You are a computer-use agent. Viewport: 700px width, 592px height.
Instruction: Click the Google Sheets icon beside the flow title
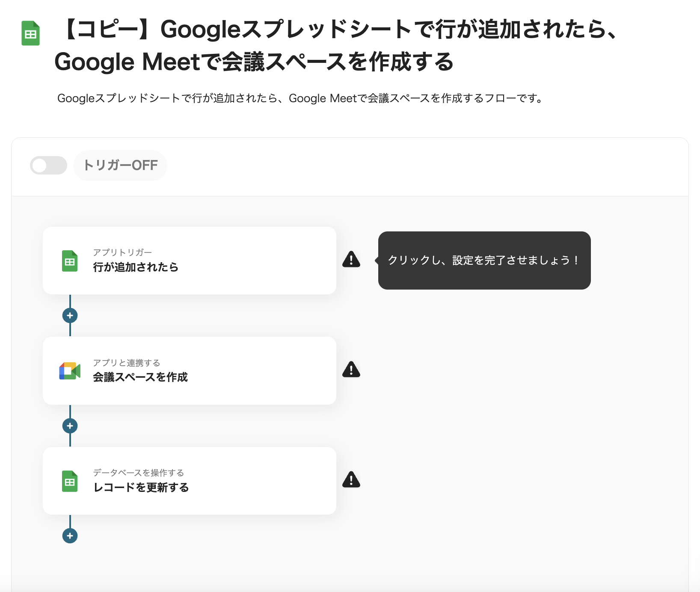click(31, 33)
